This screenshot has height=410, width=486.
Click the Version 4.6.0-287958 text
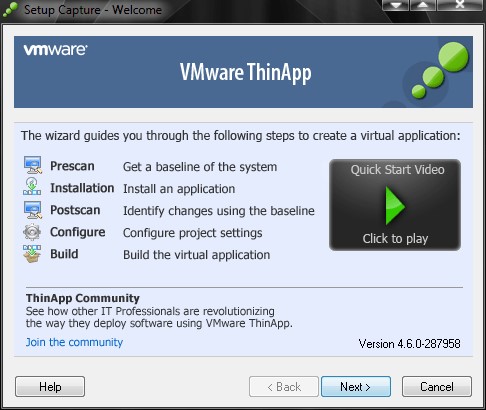(x=409, y=344)
